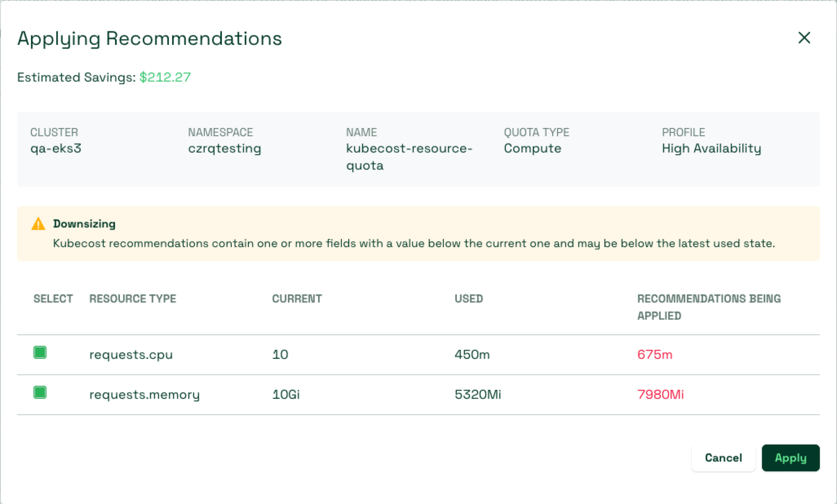Click the RESOURCE TYPE column header

point(133,299)
